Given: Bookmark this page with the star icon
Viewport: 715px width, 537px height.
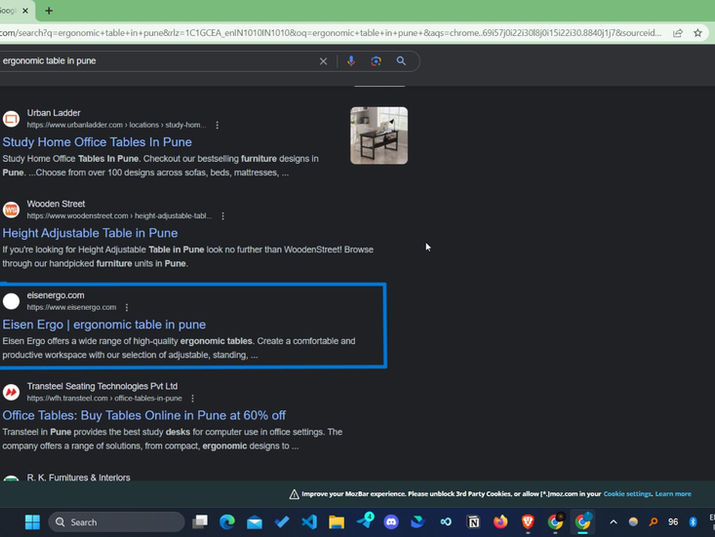Looking at the screenshot, I should point(698,33).
